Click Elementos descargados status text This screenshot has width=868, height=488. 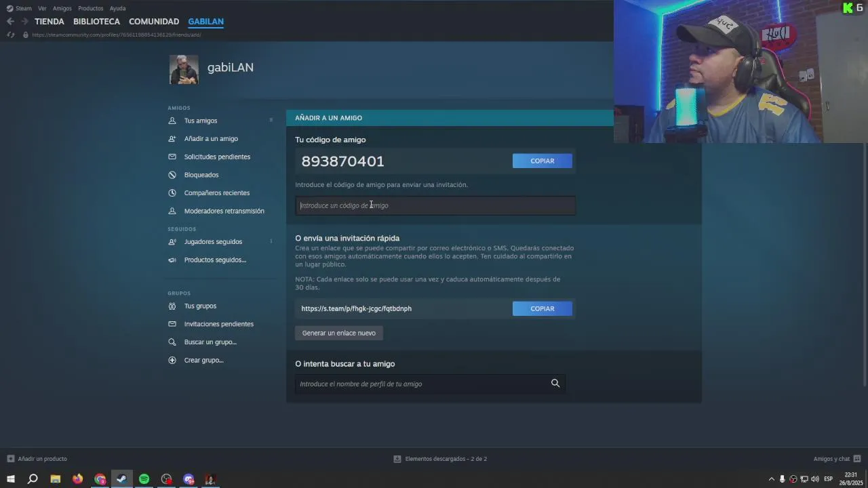pos(446,459)
